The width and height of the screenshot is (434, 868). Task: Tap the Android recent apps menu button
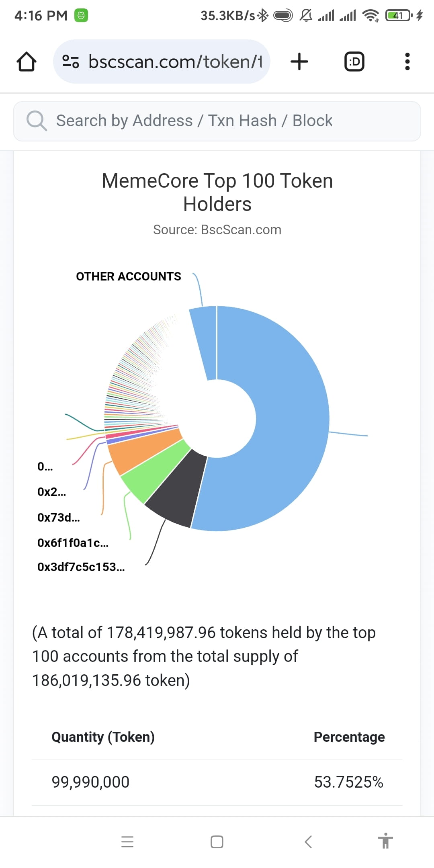[127, 841]
